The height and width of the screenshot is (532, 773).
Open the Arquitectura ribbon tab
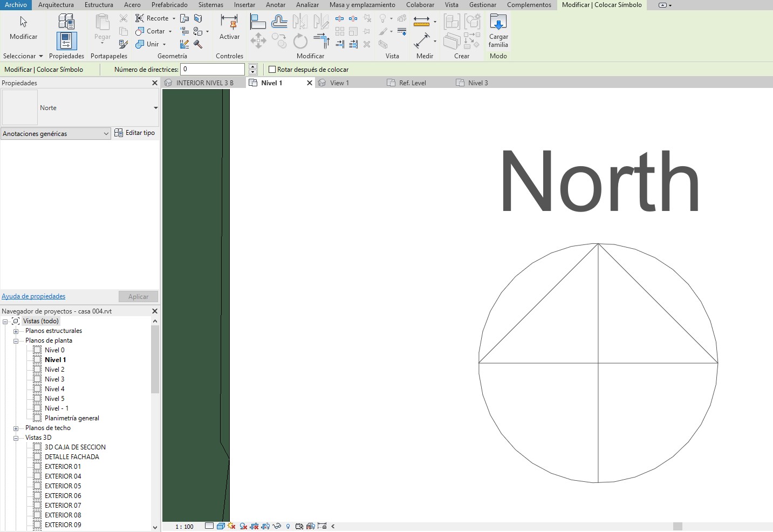56,5
